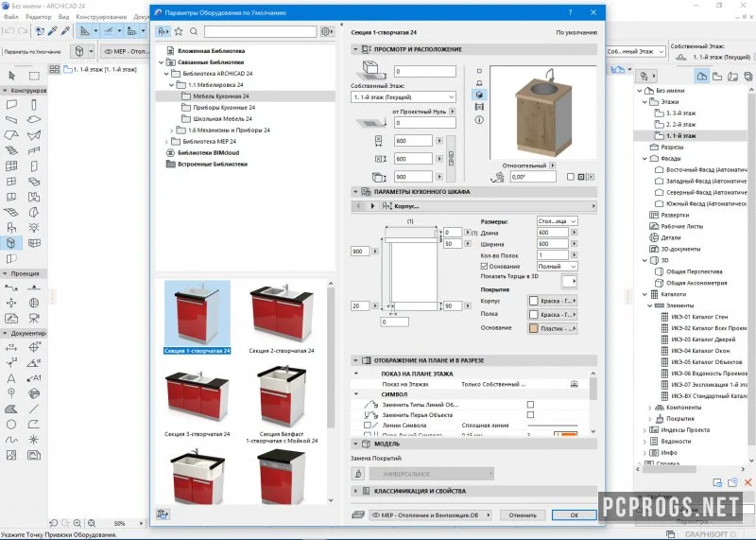Viewport: 756px width, 540px height.
Task: Select the Object tool highlighted in toolbox
Action: click(11, 243)
